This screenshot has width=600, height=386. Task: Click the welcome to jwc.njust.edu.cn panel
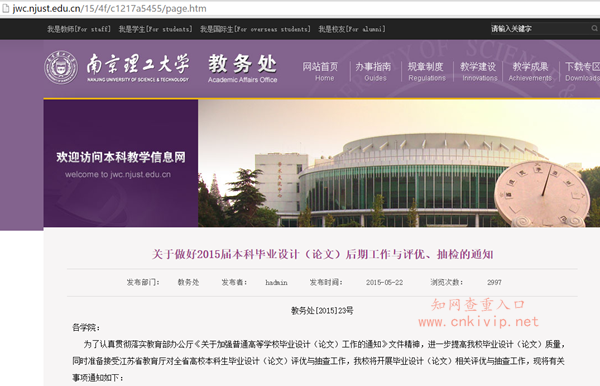click(x=121, y=163)
